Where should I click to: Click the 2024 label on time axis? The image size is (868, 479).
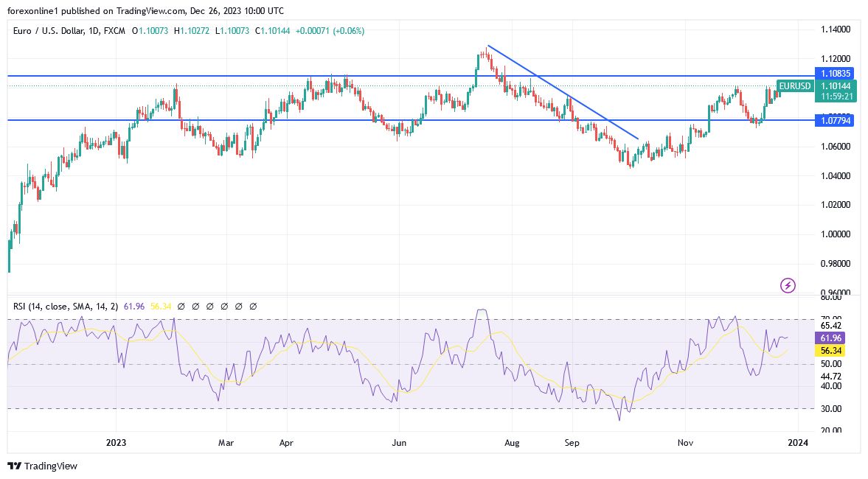[x=798, y=443]
